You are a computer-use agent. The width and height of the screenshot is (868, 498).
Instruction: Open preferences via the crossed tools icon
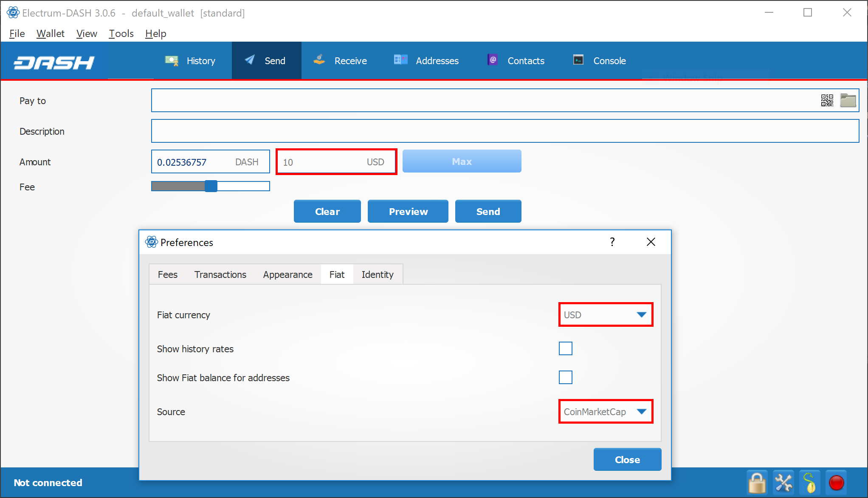783,483
